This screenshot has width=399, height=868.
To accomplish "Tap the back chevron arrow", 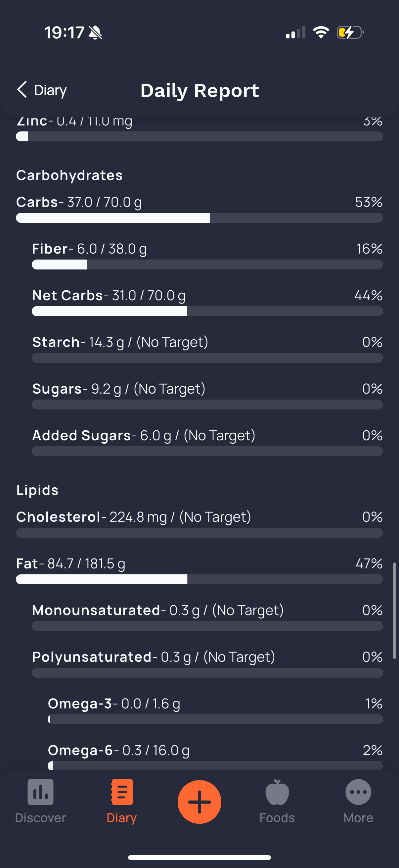I will click(22, 90).
